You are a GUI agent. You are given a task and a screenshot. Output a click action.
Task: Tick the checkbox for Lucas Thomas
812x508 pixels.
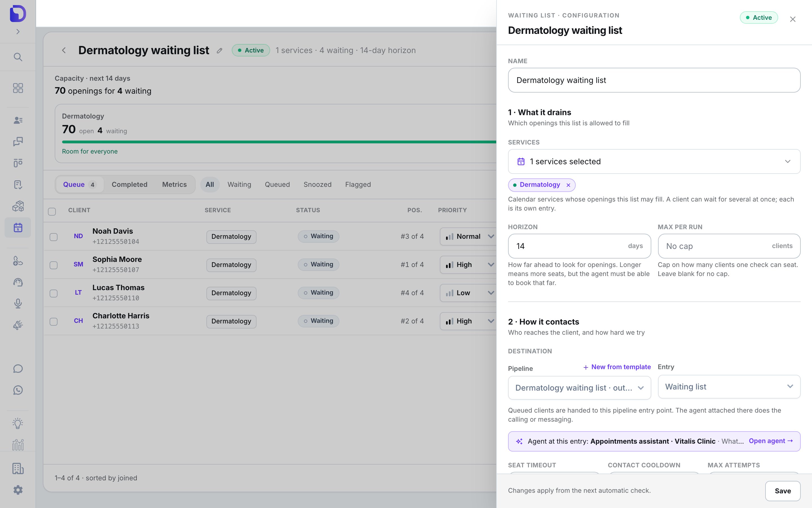point(53,293)
